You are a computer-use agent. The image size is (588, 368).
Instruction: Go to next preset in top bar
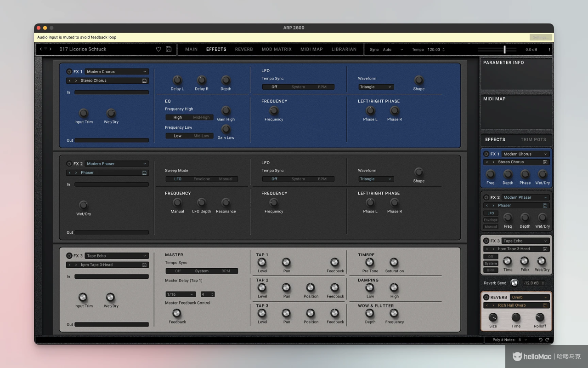click(51, 49)
